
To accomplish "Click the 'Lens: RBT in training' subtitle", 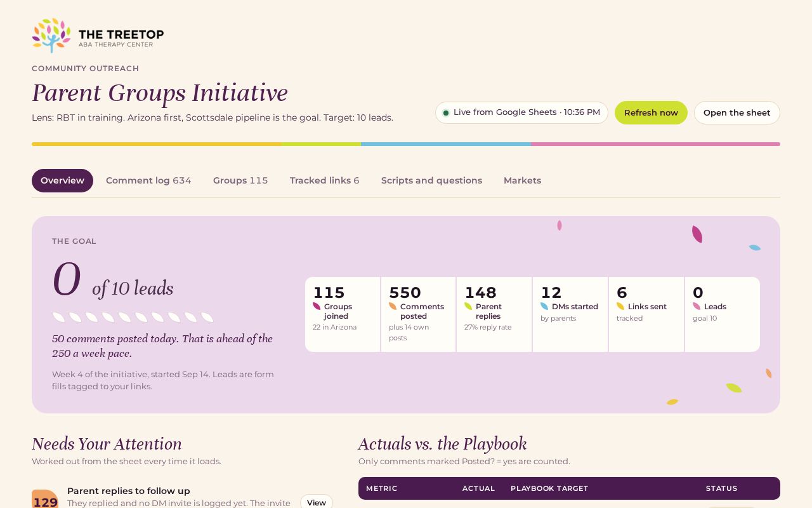I will pos(213,117).
